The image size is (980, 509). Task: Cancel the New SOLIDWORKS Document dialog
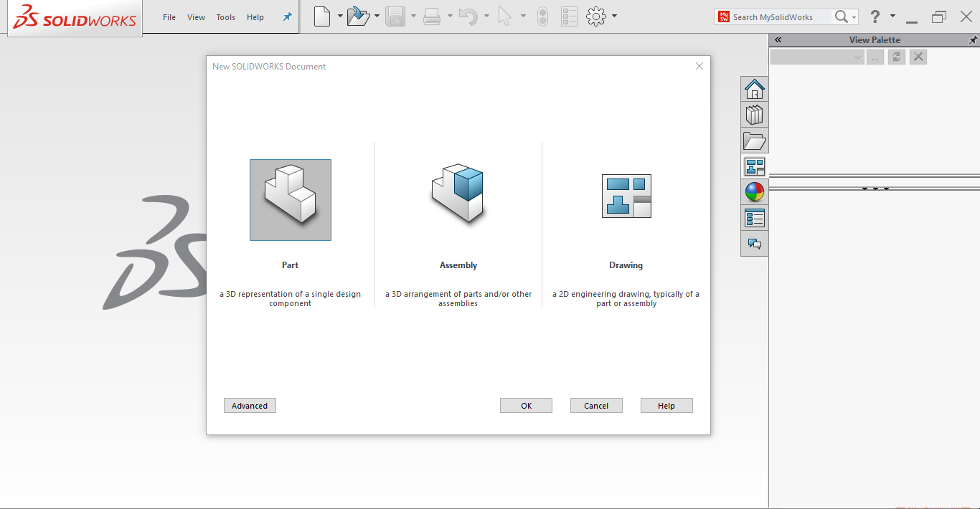[596, 405]
